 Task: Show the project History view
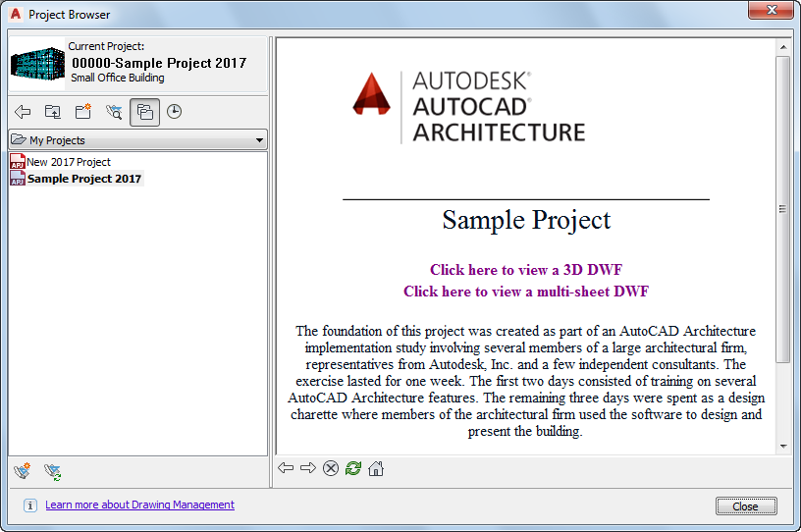click(x=174, y=112)
